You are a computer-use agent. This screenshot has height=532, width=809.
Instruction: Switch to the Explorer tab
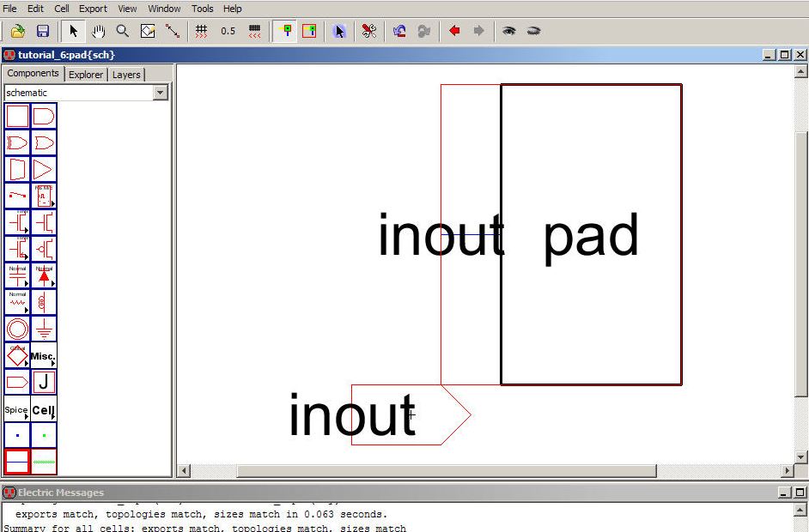86,75
